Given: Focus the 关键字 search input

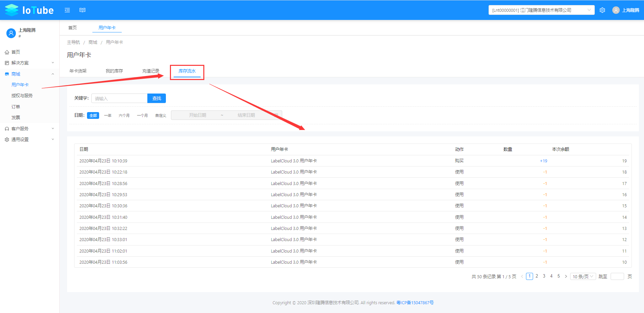Looking at the screenshot, I should pos(119,98).
